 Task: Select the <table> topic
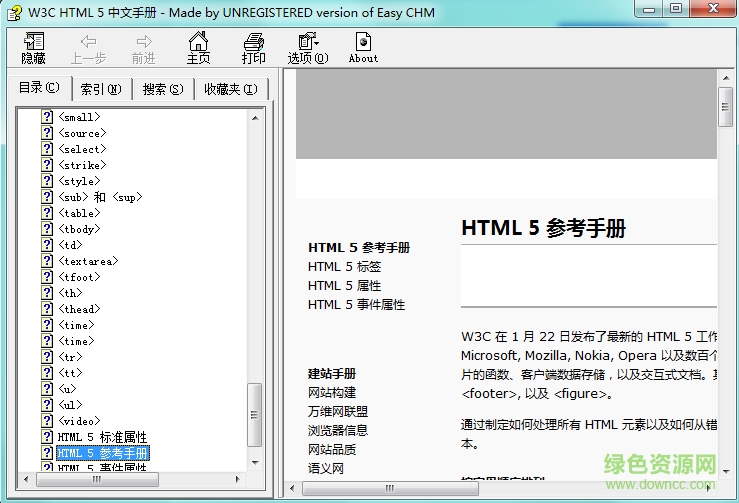pyautogui.click(x=79, y=213)
